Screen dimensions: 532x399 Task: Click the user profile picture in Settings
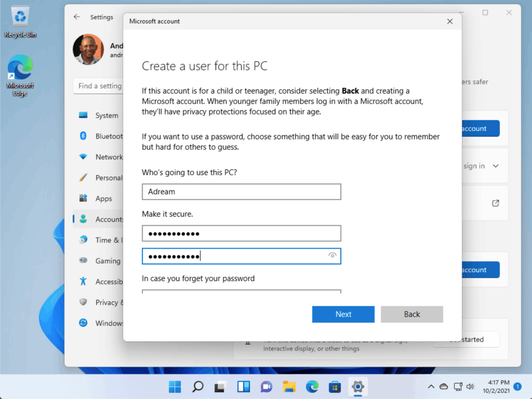click(89, 50)
